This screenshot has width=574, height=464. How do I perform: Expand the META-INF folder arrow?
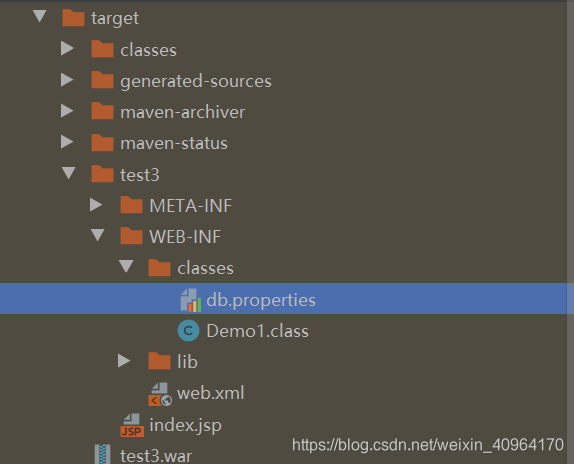point(96,205)
